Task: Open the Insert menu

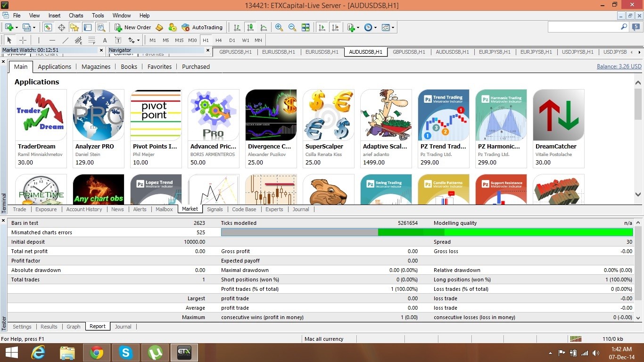Action: (54, 16)
